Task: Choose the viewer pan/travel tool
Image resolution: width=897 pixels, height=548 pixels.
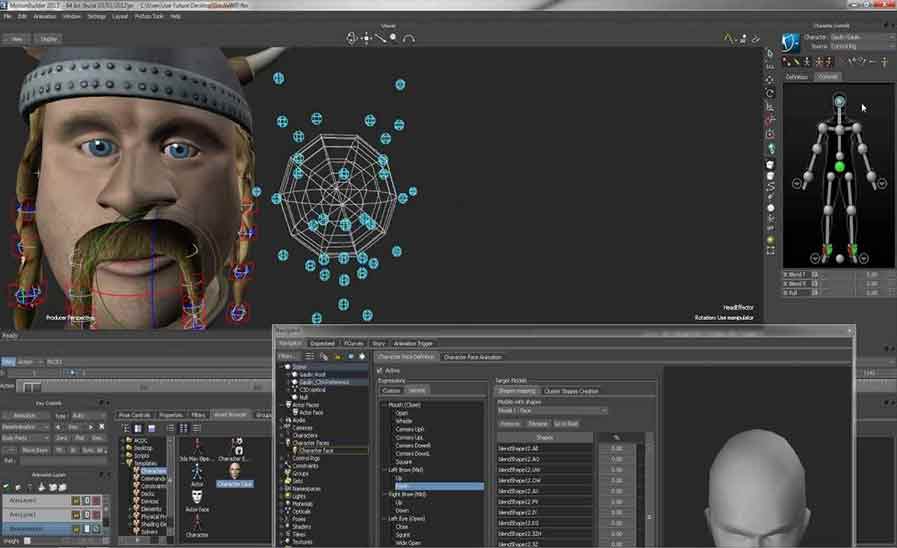Action: pyautogui.click(x=366, y=38)
